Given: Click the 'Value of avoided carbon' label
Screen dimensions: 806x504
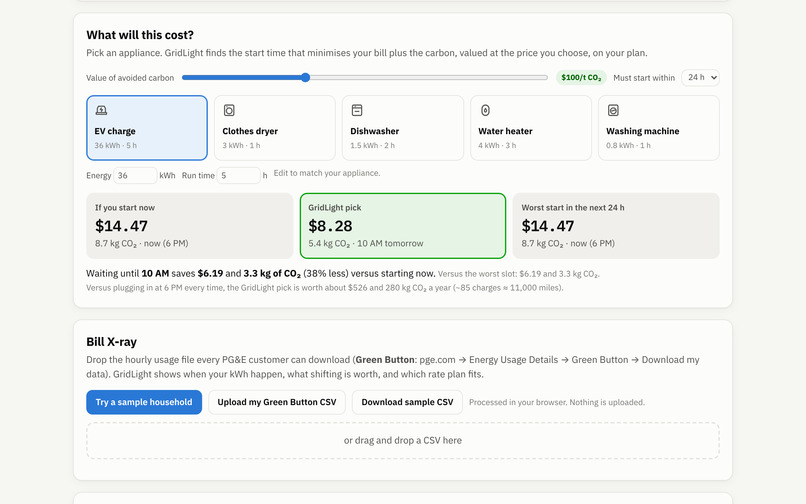Looking at the screenshot, I should coord(130,78).
